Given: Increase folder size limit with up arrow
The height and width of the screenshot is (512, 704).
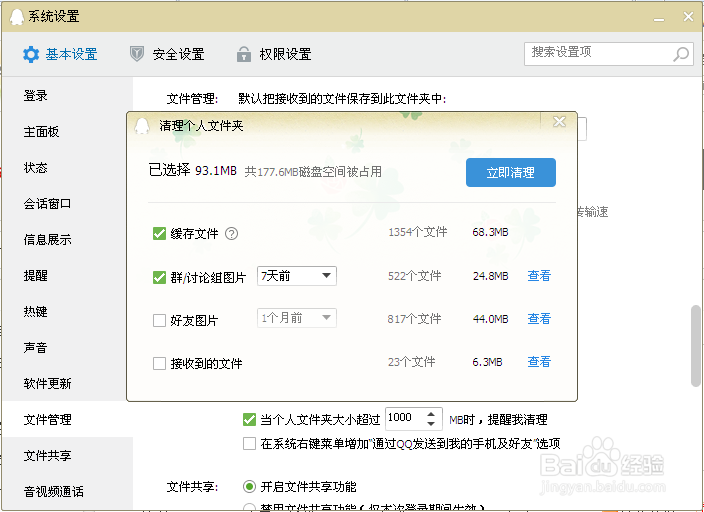Looking at the screenshot, I should (431, 414).
